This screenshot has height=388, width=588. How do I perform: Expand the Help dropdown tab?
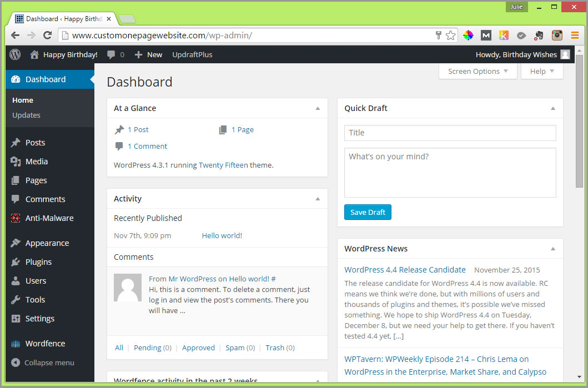coord(542,71)
